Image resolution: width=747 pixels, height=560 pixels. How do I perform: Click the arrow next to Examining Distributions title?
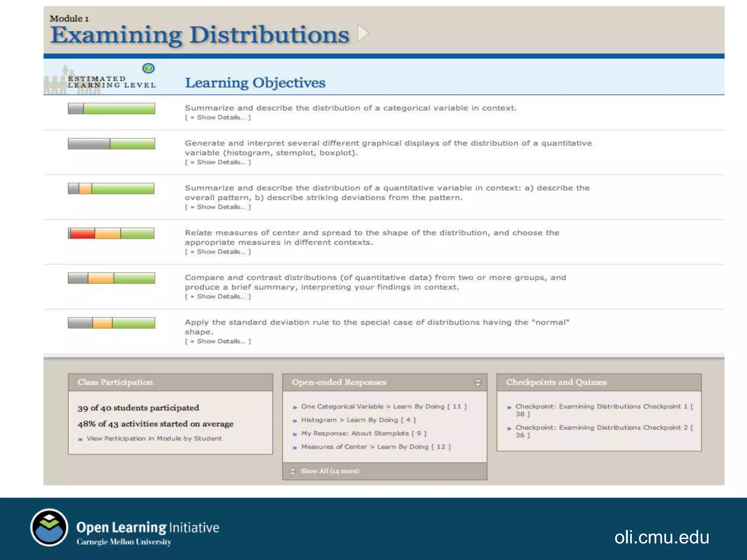(363, 34)
